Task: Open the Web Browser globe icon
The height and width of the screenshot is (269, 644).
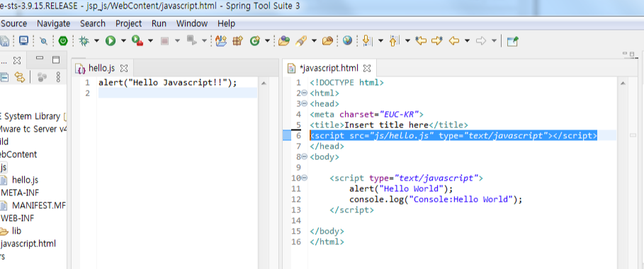Action: tap(347, 40)
